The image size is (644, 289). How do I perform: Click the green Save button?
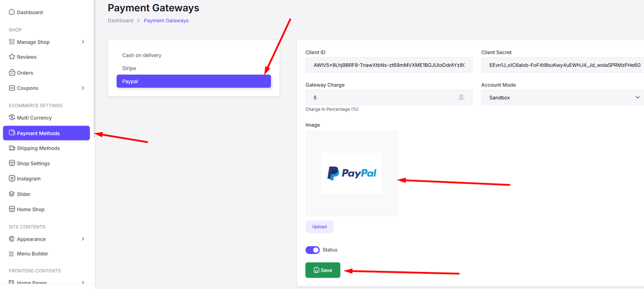click(x=323, y=270)
